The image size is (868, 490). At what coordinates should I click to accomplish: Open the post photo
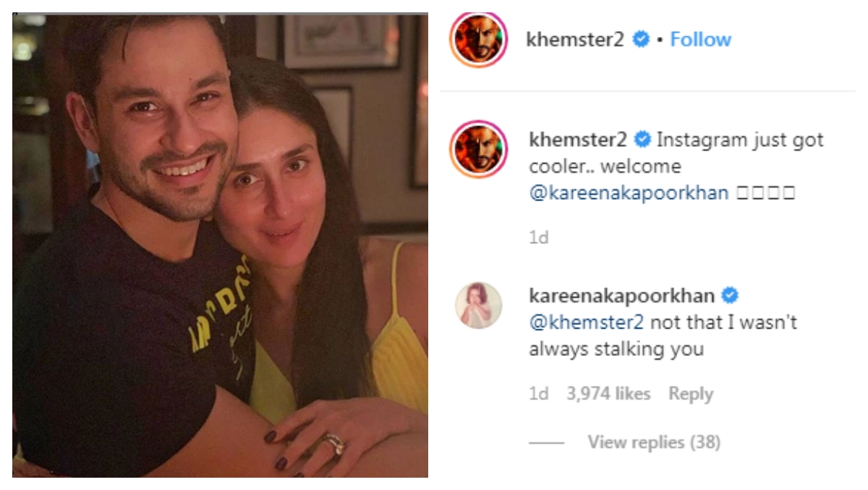click(x=220, y=245)
